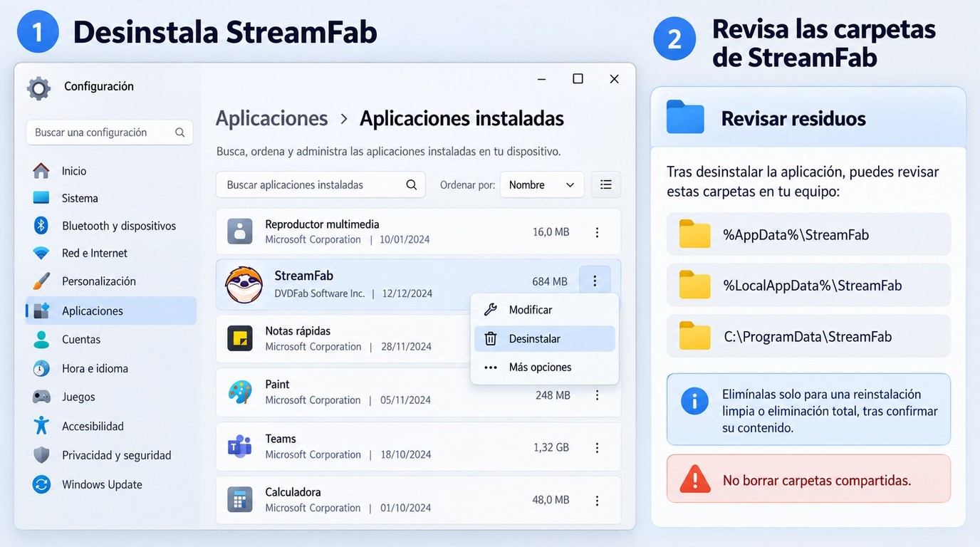The width and height of the screenshot is (980, 547).
Task: Click the Reproductor multimedia size 16,0 MB
Action: pos(551,231)
